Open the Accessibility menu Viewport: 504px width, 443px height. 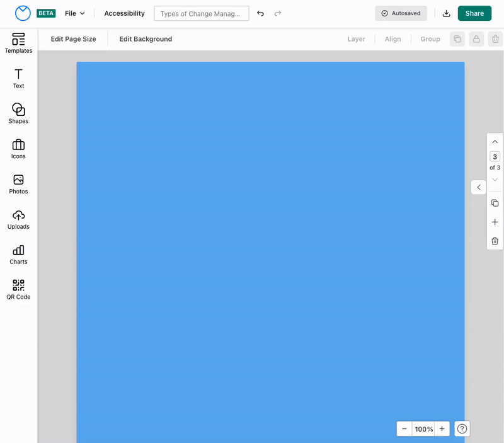[x=124, y=13]
